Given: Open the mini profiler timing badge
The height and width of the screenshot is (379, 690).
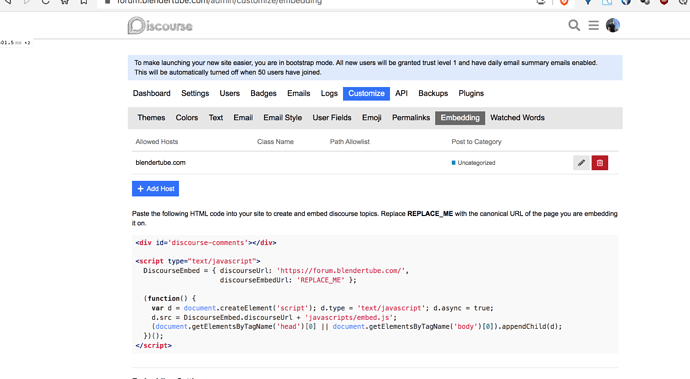Looking at the screenshot, I should tap(15, 43).
